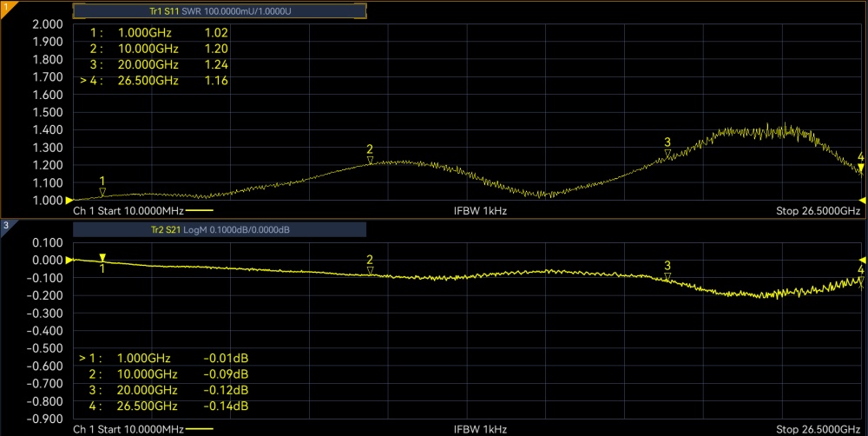
Task: Click Start 10.0000MHz in lower channel bar
Action: 141,429
